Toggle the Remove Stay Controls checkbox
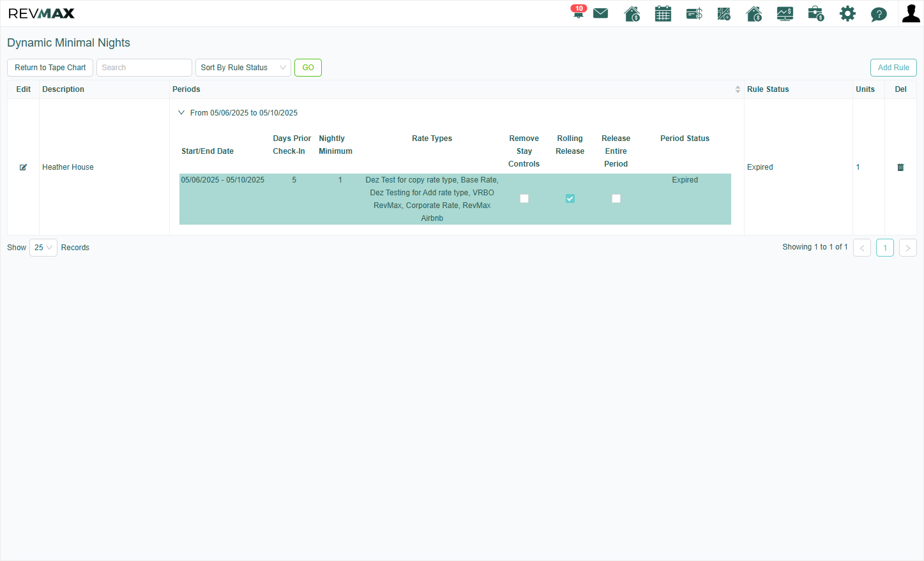The image size is (924, 561). (524, 198)
